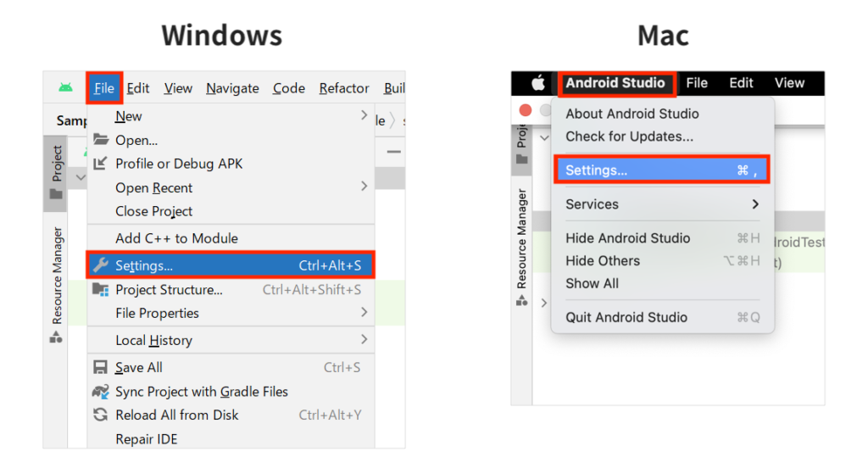Expand the File Properties submenu

pos(231,313)
